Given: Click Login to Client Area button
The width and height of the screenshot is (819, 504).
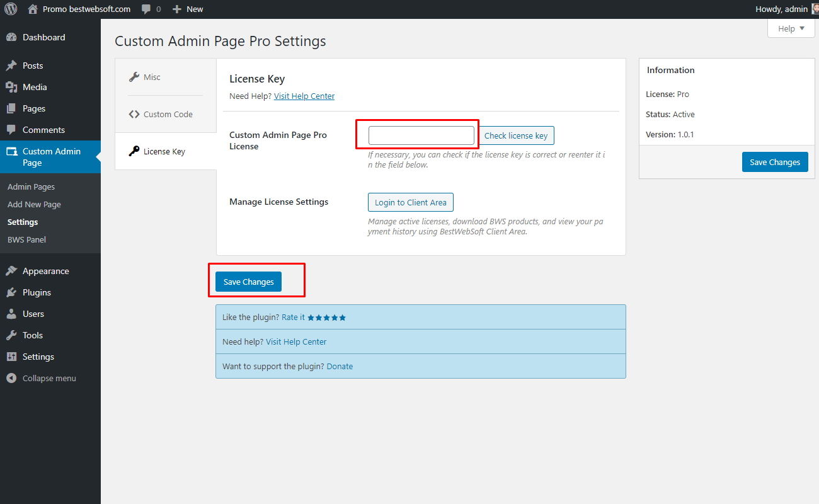Looking at the screenshot, I should [x=411, y=202].
